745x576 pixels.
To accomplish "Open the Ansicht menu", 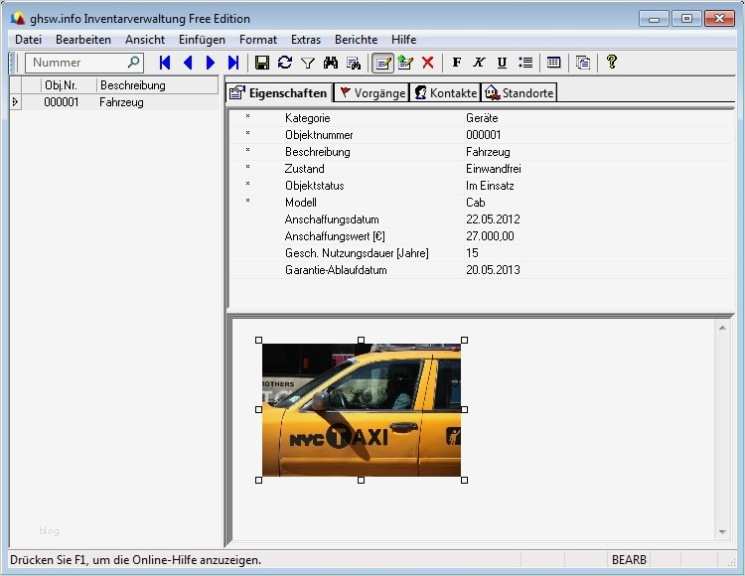I will pyautogui.click(x=145, y=40).
